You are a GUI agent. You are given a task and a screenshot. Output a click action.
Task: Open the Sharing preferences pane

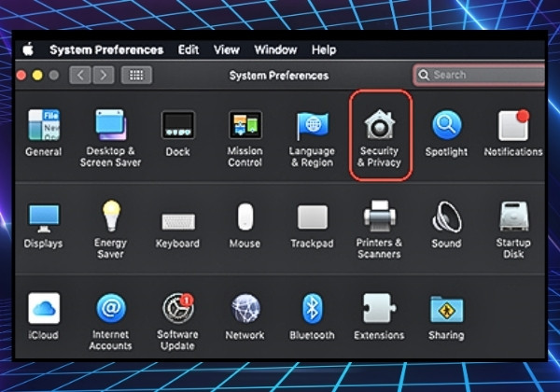point(446,317)
